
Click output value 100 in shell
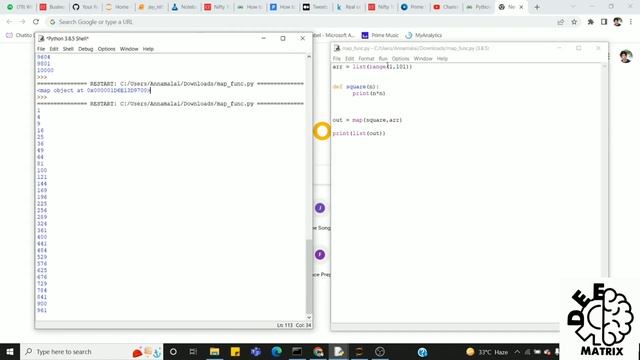coord(42,170)
